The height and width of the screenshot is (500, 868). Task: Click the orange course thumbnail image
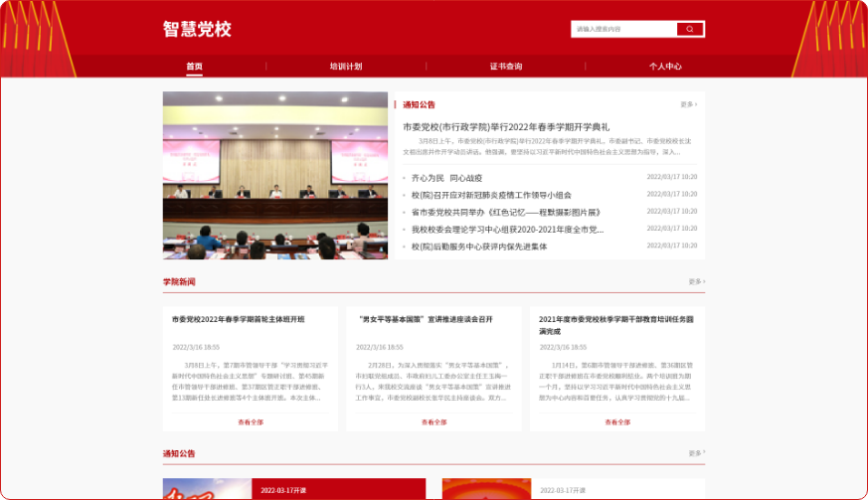486,489
